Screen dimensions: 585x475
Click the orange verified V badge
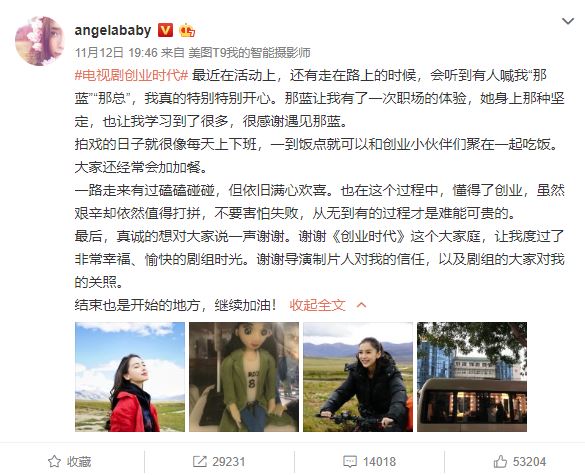[x=165, y=30]
